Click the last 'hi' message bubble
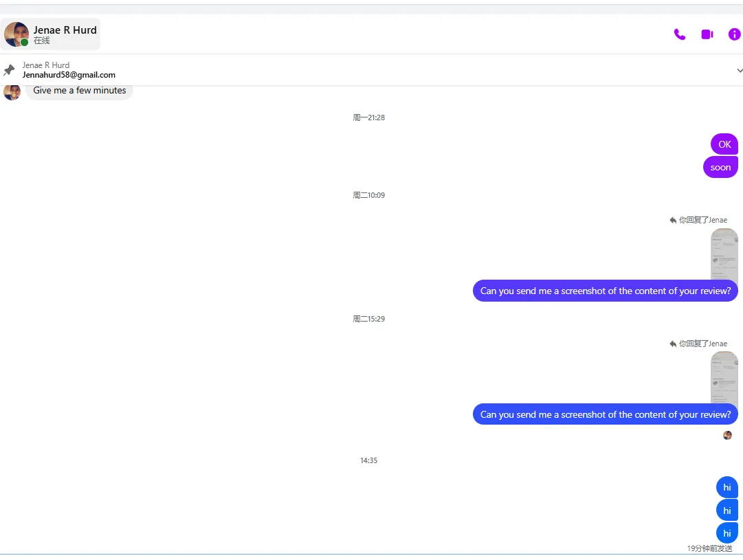Viewport: 743px width, 560px height. pyautogui.click(x=727, y=533)
